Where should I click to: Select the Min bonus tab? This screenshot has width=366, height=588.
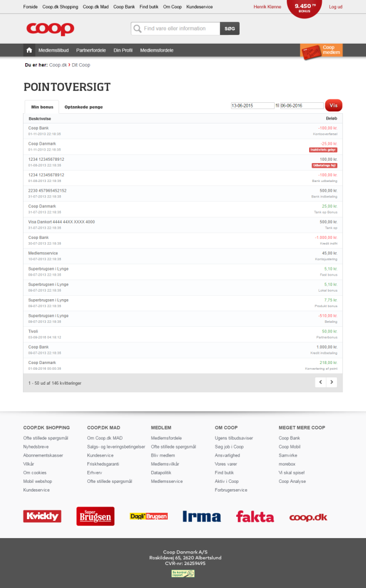(42, 107)
